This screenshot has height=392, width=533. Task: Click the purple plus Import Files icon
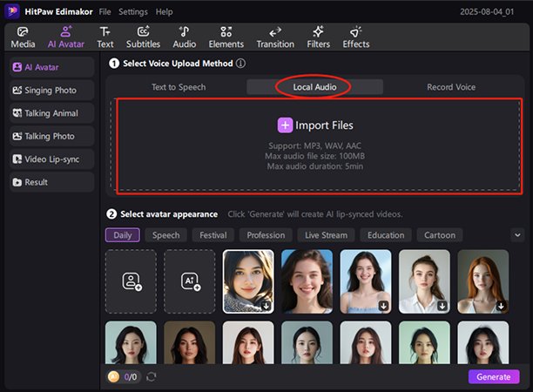[285, 125]
